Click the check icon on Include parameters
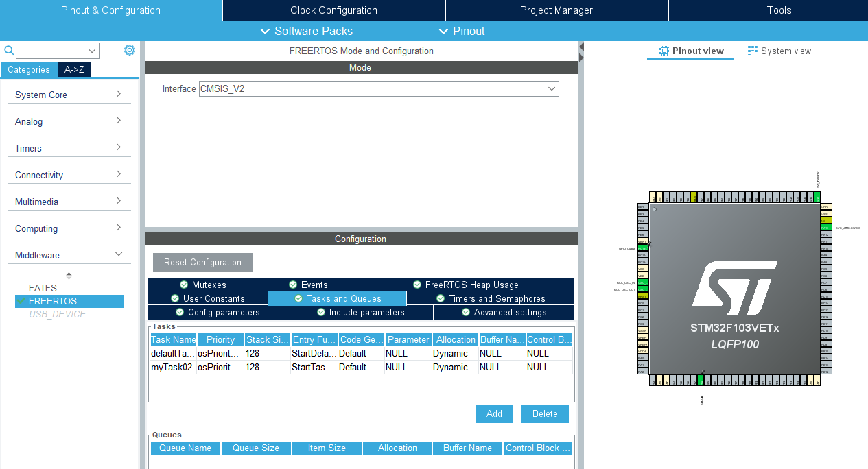 point(321,312)
